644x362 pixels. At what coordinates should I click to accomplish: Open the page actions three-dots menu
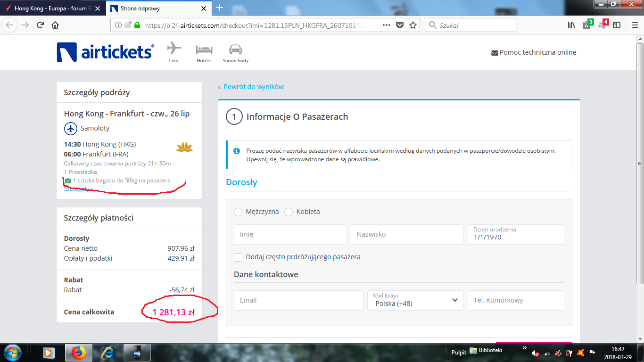pyautogui.click(x=386, y=25)
